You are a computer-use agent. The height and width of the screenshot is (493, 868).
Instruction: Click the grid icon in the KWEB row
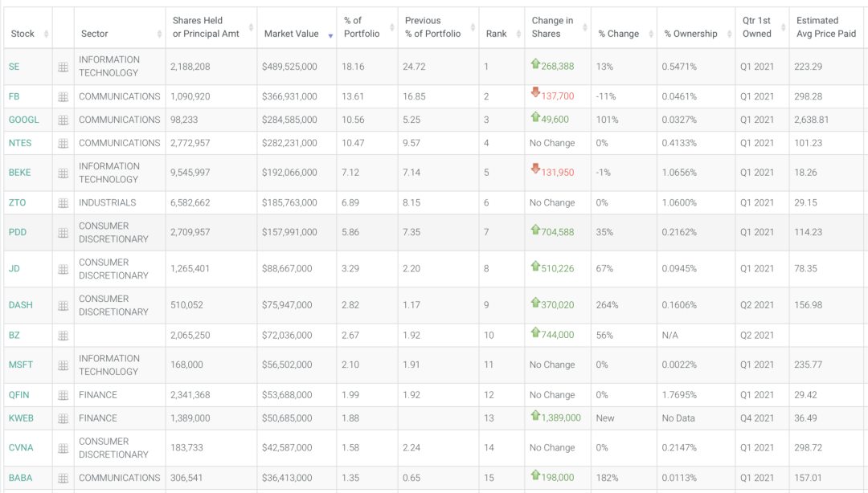pyautogui.click(x=63, y=418)
